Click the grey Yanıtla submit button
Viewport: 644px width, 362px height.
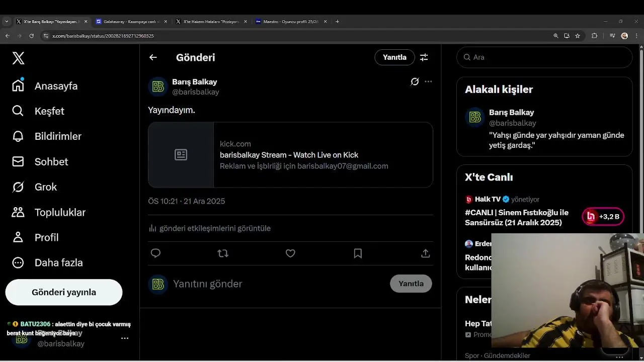tap(411, 284)
